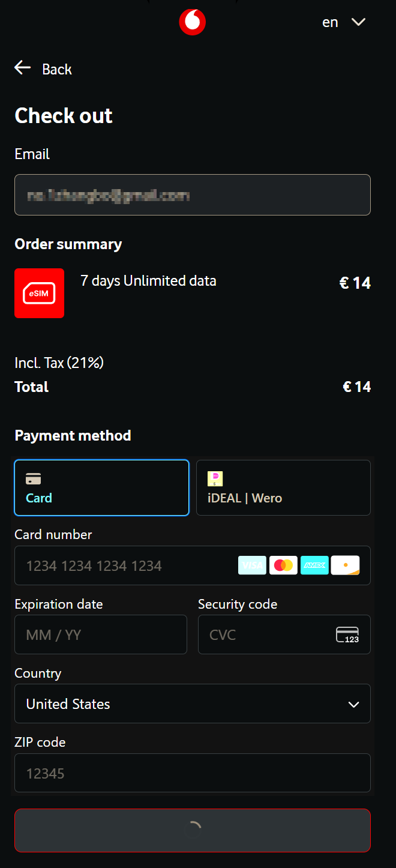Click the back arrow icon
The height and width of the screenshot is (868, 396).
(23, 68)
